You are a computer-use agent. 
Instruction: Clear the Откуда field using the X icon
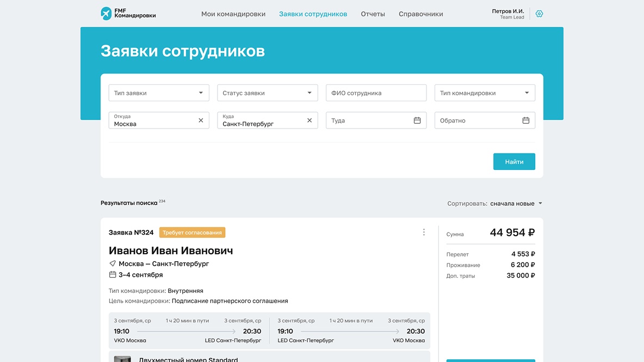200,120
